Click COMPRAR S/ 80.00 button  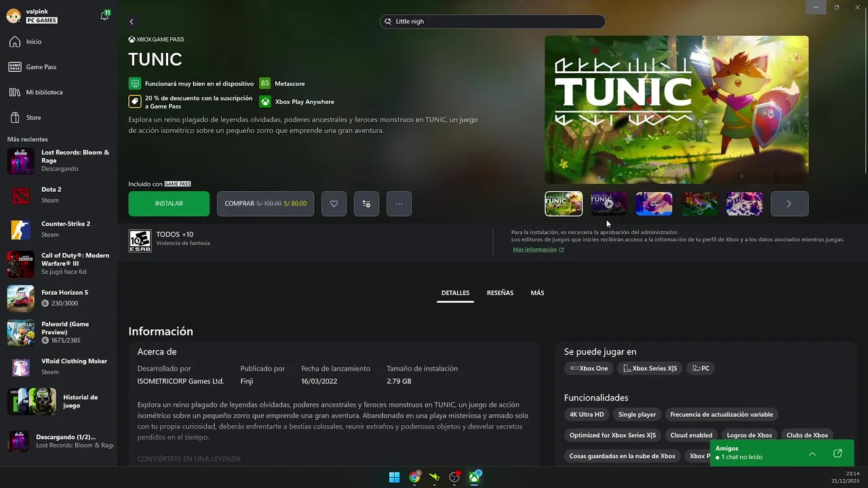[x=265, y=203]
